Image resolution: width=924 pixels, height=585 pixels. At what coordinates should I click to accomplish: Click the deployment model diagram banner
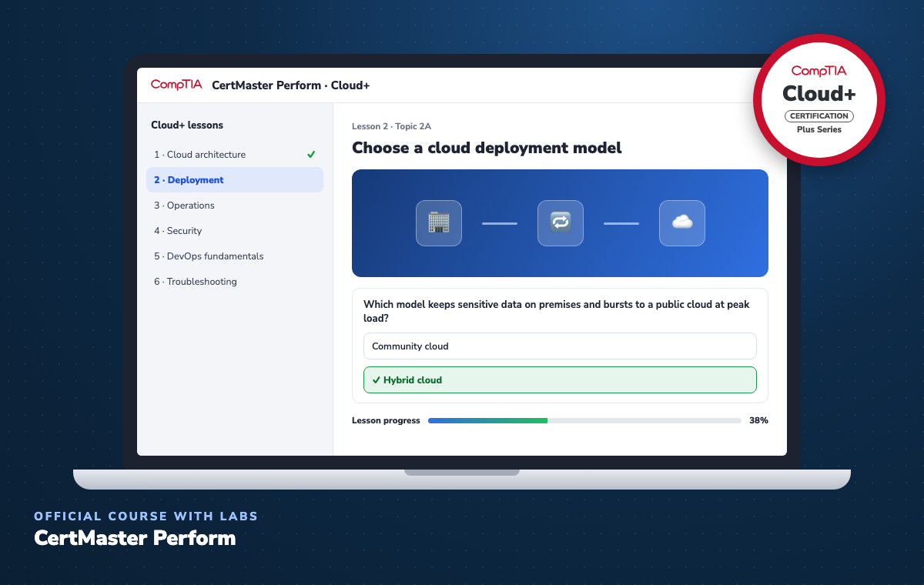pos(560,223)
